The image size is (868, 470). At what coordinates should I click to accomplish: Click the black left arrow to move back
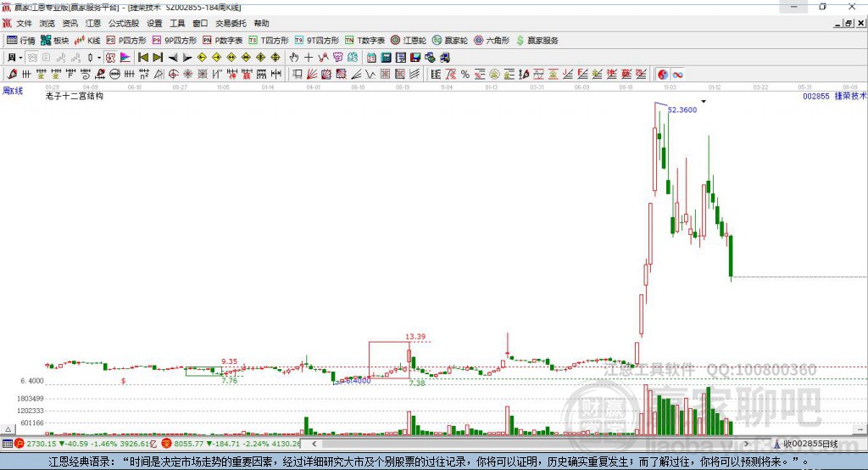173,58
